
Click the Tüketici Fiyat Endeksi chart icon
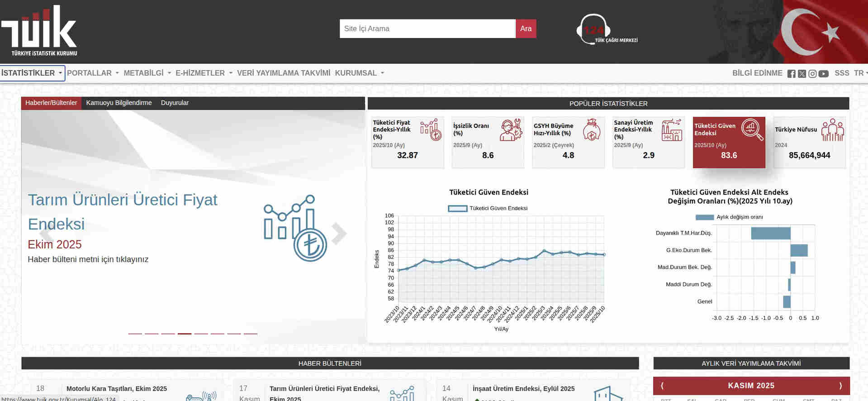[x=431, y=130]
